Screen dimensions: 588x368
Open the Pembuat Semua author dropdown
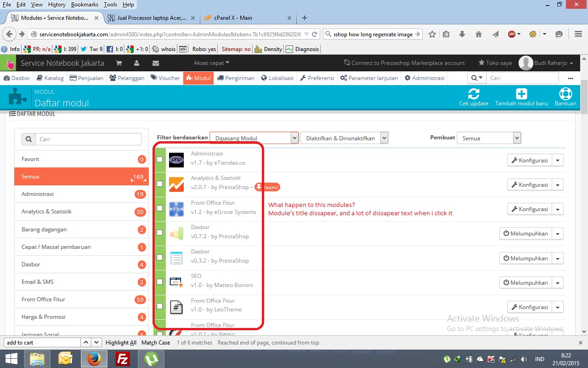pyautogui.click(x=489, y=138)
